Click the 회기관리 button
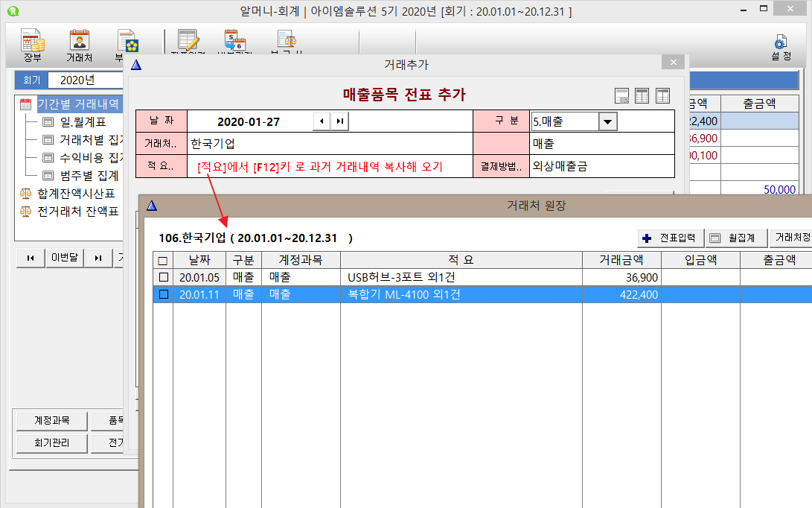 point(52,443)
